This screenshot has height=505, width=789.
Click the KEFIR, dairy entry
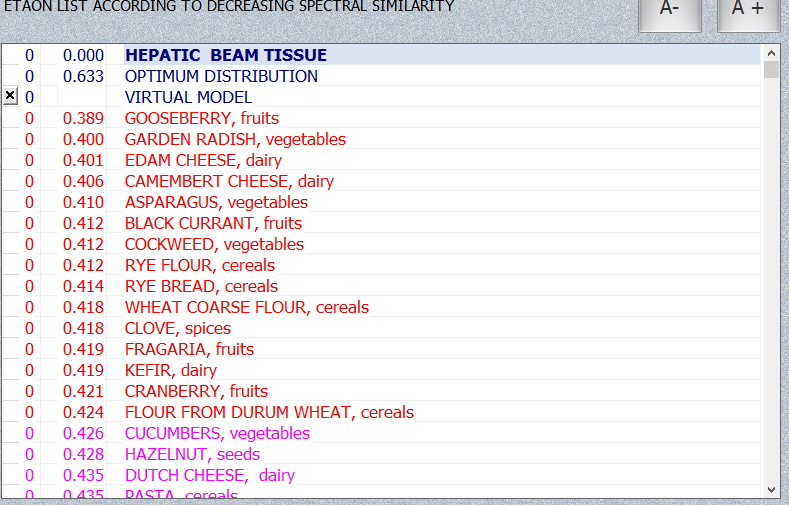tap(170, 370)
